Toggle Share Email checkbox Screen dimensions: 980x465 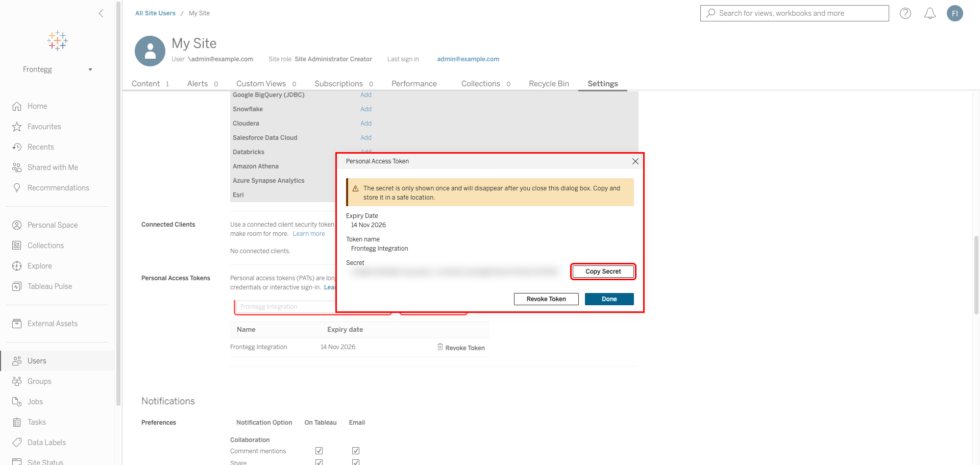coord(356,462)
